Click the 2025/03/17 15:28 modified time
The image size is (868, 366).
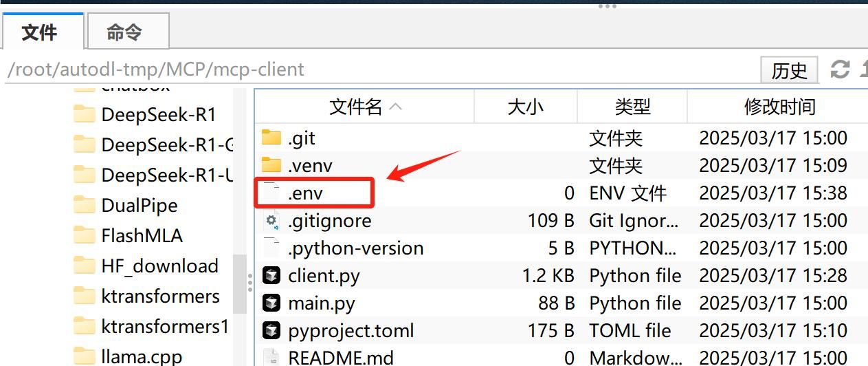pos(773,276)
